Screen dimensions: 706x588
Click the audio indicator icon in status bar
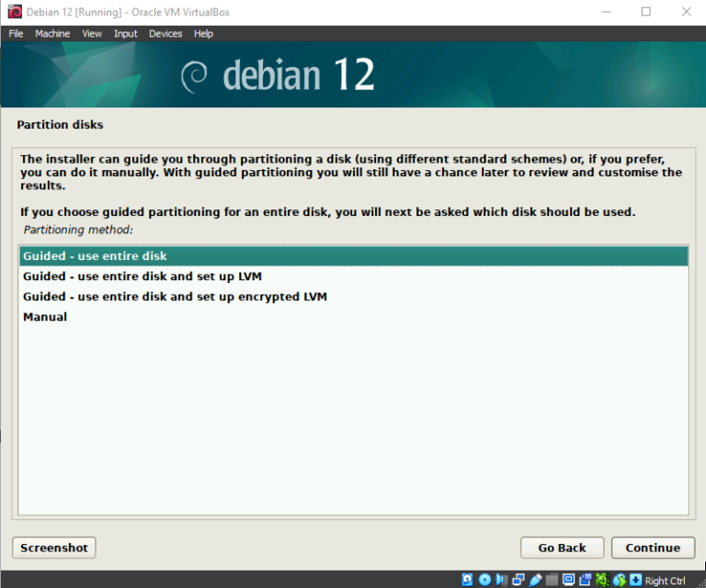coord(501,580)
